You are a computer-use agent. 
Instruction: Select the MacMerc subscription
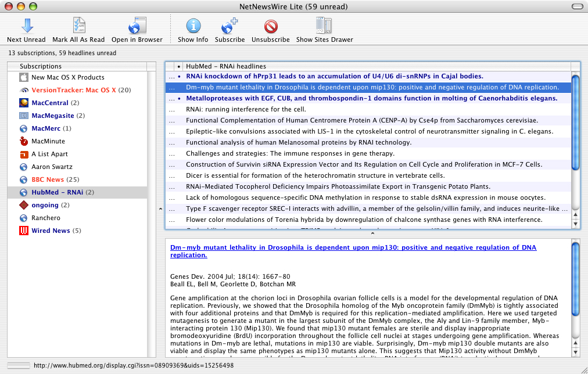(x=77, y=128)
